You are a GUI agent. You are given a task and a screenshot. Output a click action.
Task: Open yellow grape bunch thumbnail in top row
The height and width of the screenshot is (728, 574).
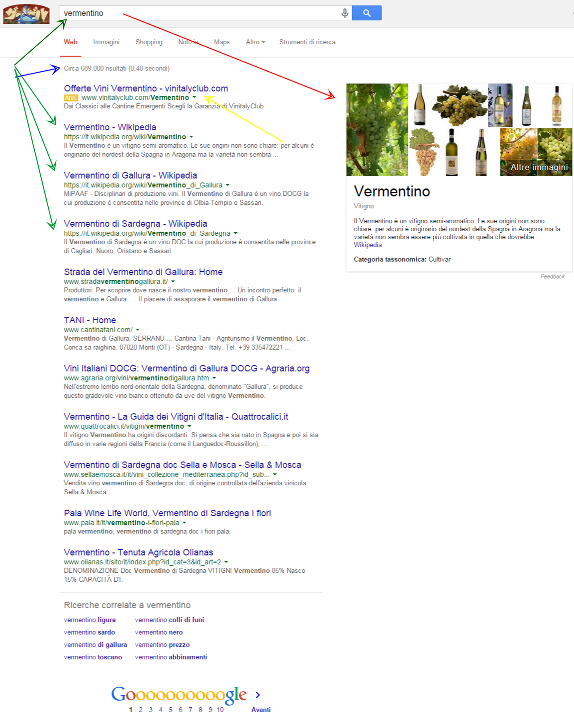(x=459, y=105)
